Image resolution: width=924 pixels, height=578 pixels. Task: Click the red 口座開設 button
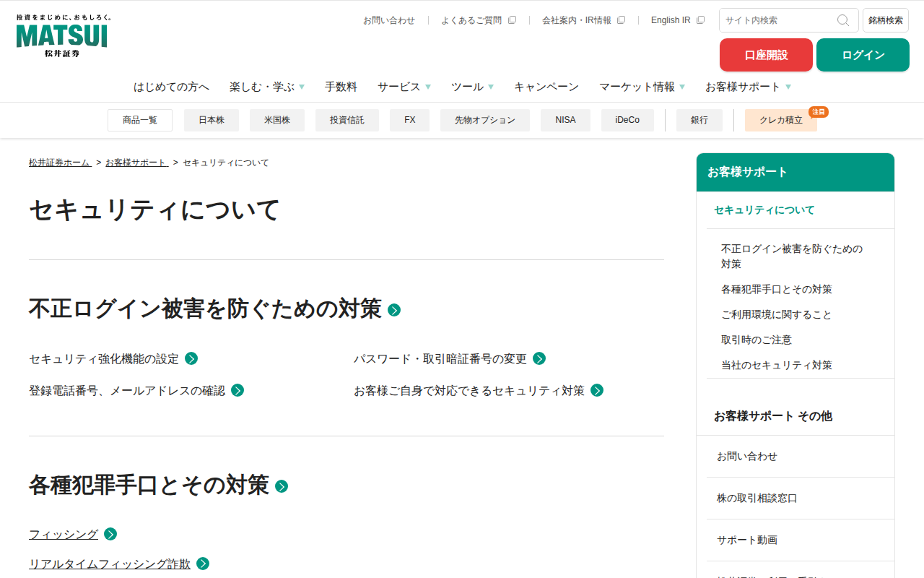(x=766, y=55)
